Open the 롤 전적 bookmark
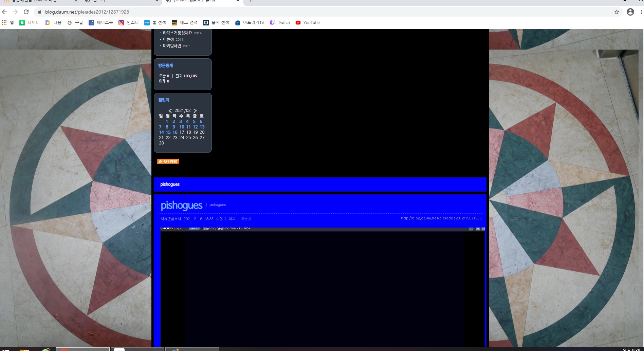 pos(155,23)
